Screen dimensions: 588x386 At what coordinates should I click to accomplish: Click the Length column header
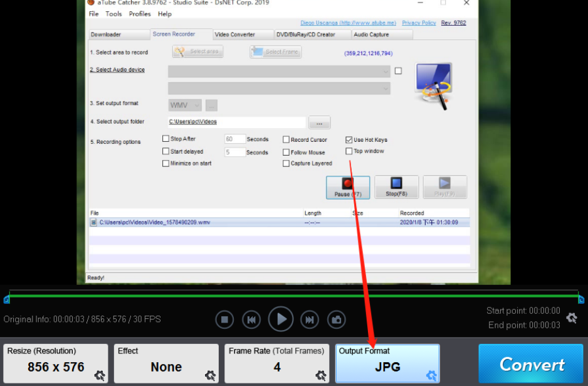click(313, 213)
